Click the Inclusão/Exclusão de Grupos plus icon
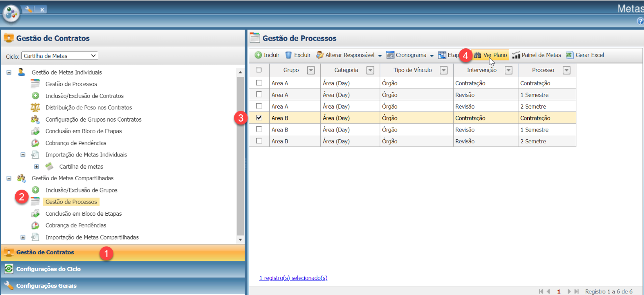The height and width of the screenshot is (295, 644). pos(35,190)
